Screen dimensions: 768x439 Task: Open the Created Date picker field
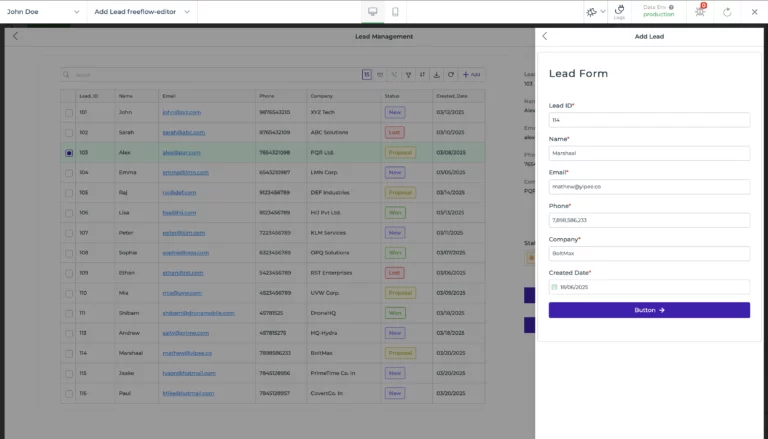point(649,287)
